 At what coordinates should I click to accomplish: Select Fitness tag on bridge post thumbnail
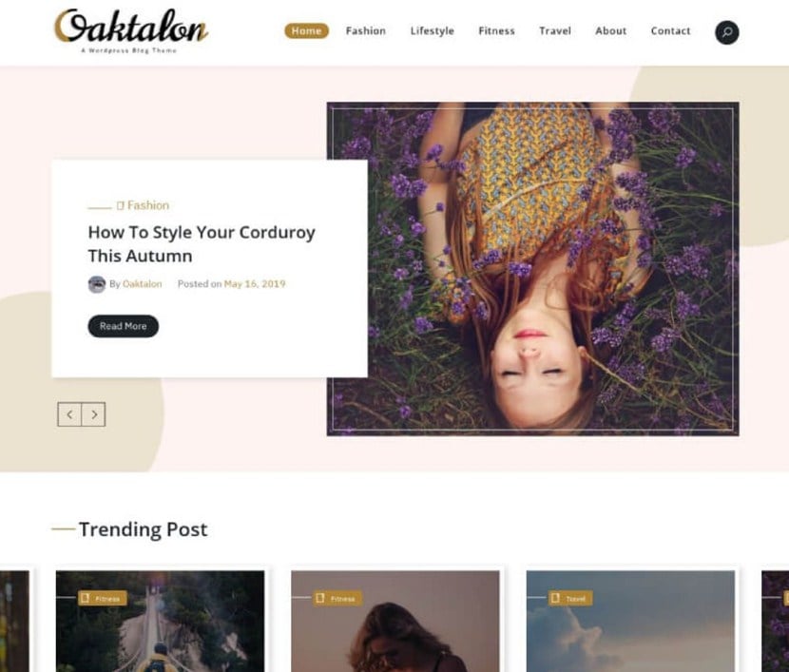[x=102, y=598]
